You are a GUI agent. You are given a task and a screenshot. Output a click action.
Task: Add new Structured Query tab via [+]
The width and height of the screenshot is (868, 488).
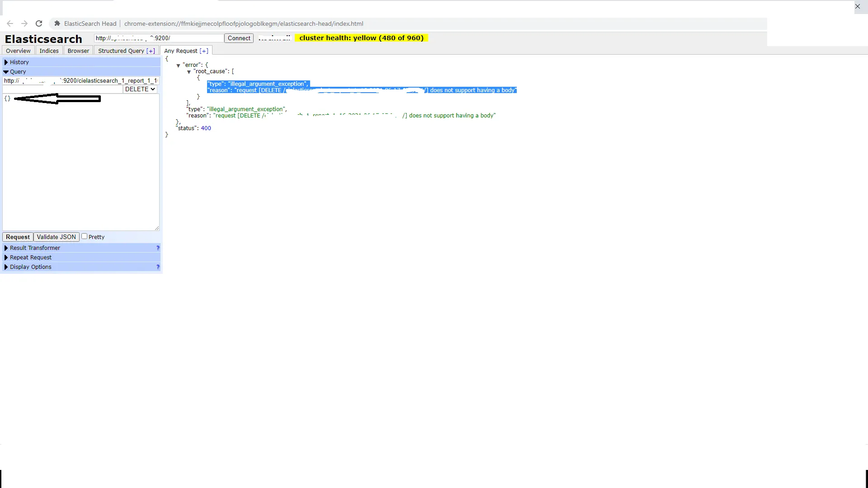(151, 51)
